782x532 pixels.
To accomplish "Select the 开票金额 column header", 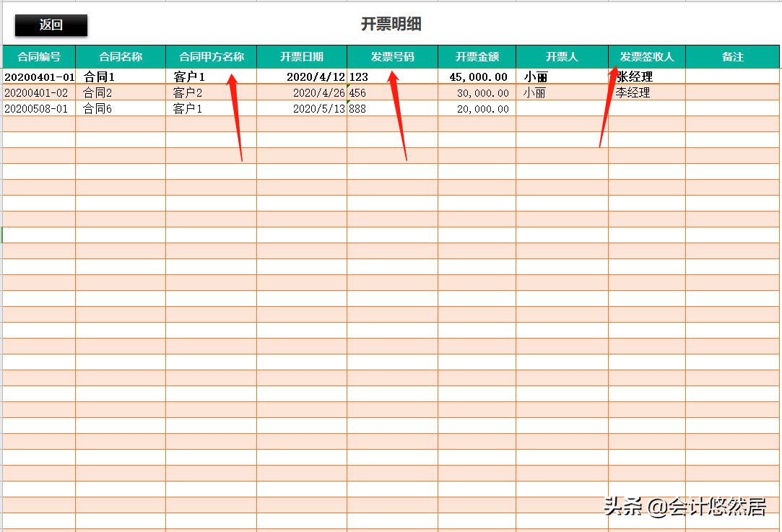I will [x=477, y=56].
